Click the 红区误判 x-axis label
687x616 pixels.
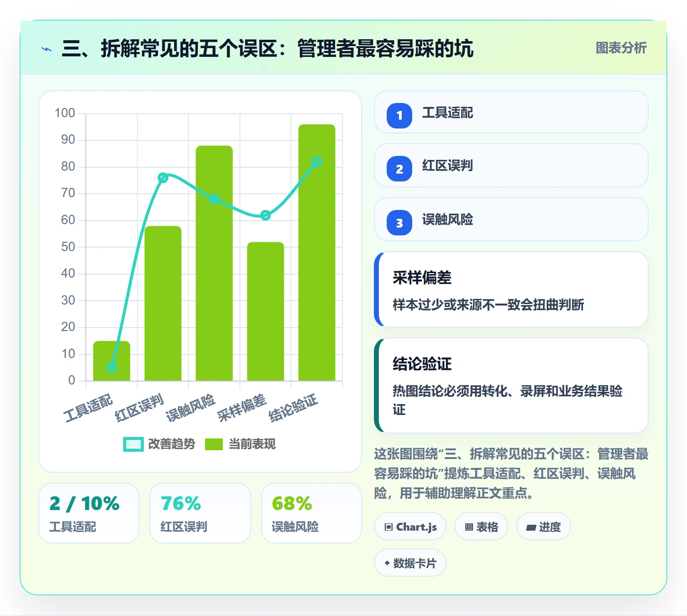139,408
